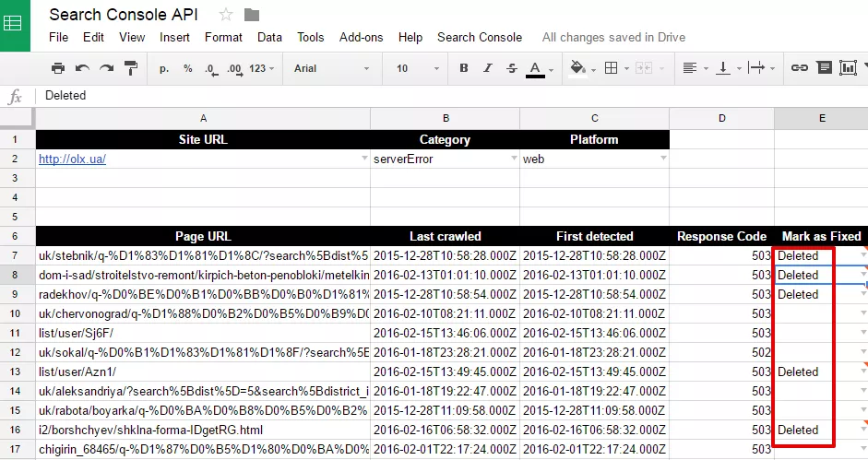868x460 pixels.
Task: Follow the http://olx.ua/ link
Action: point(72,159)
